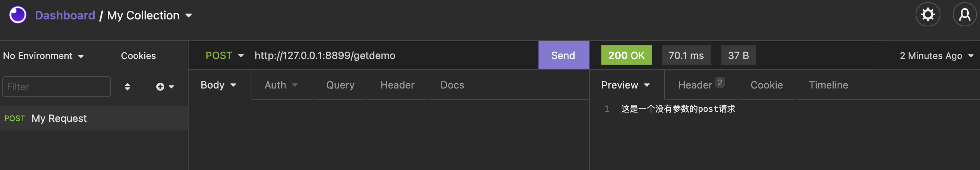Open the settings gear icon

click(928, 15)
